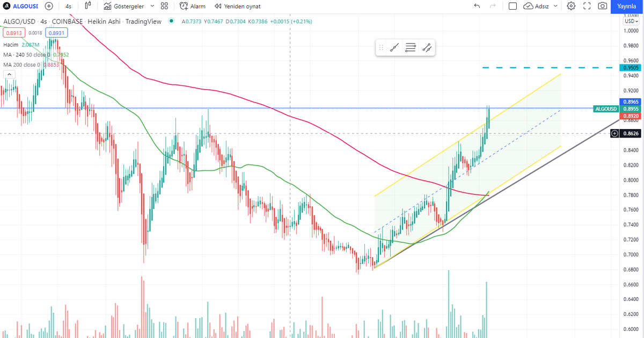The width and height of the screenshot is (644, 338).
Task: Open the Göstergeler indicators menu
Action: pos(123,6)
